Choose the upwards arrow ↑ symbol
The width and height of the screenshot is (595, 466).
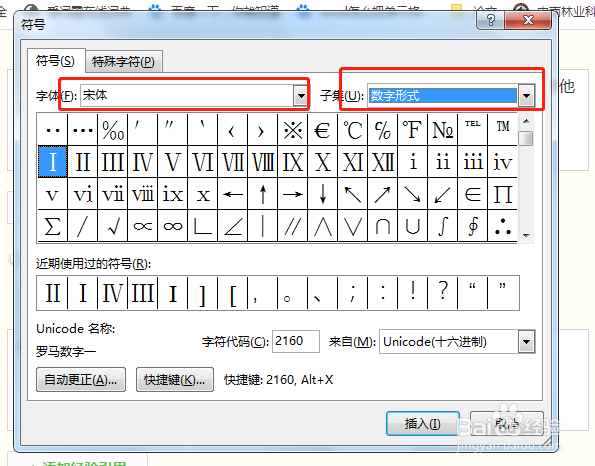click(263, 194)
